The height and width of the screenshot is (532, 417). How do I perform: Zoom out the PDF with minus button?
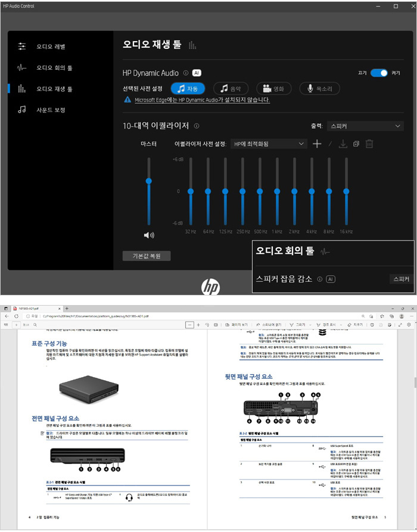[189, 325]
